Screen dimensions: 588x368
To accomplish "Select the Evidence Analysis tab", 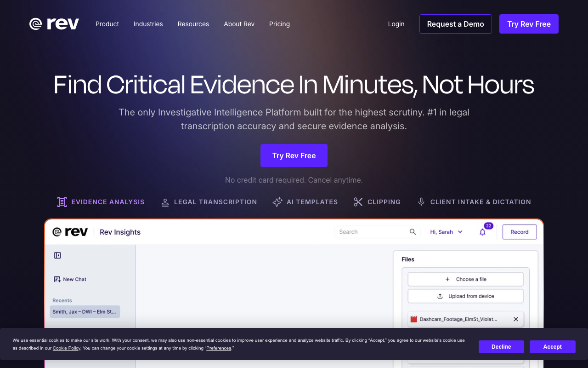I will click(101, 202).
